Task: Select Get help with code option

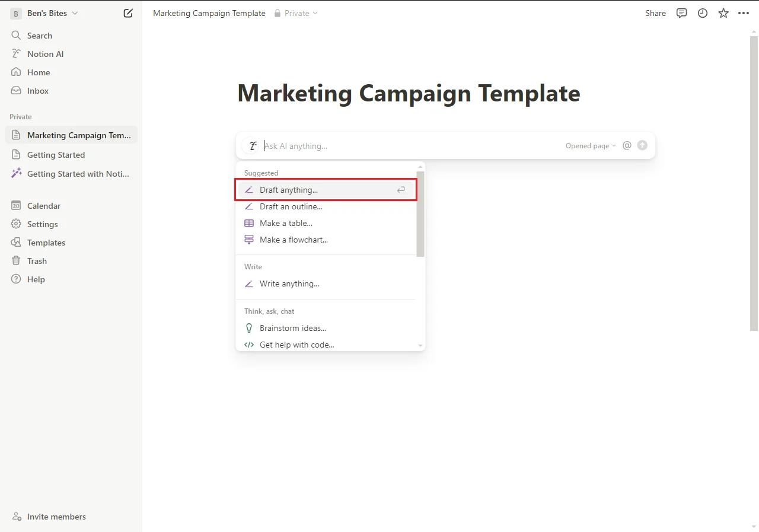Action: [x=326, y=345]
